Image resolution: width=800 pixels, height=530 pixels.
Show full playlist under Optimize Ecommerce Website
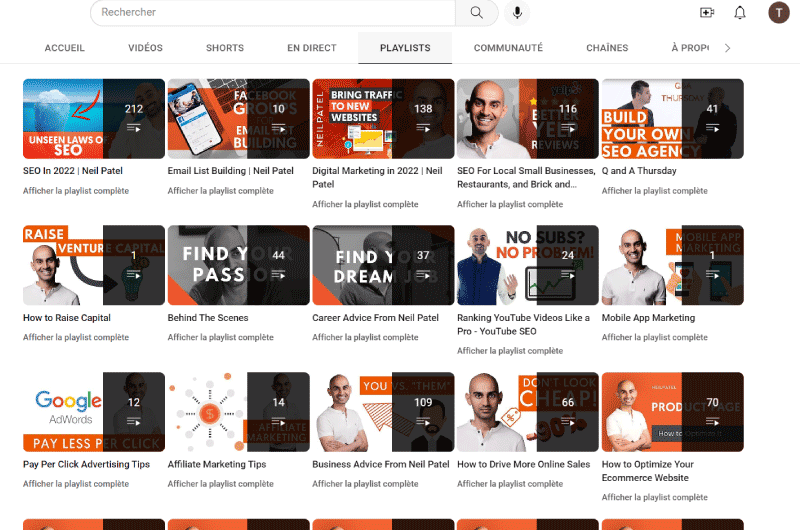click(655, 497)
